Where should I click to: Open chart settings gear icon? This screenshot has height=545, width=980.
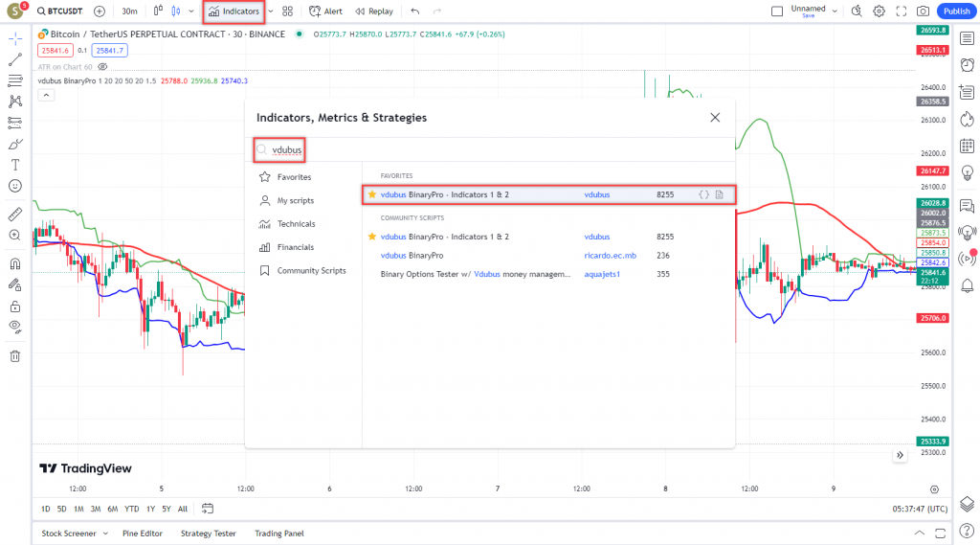(x=879, y=11)
